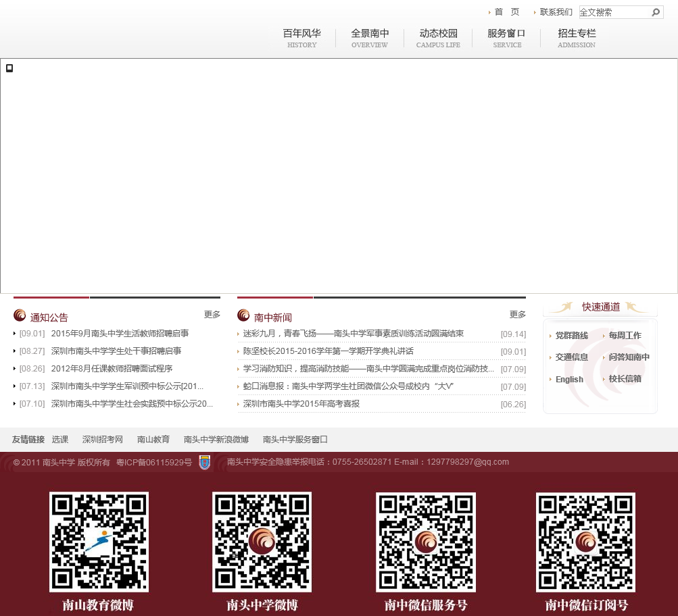Image resolution: width=678 pixels, height=616 pixels.
Task: Open the 每周工作 quick link
Action: 625,336
